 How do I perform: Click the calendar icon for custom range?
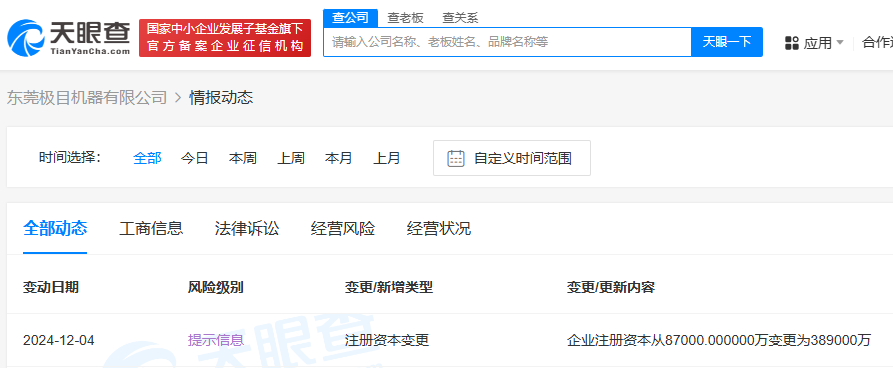[x=456, y=158]
